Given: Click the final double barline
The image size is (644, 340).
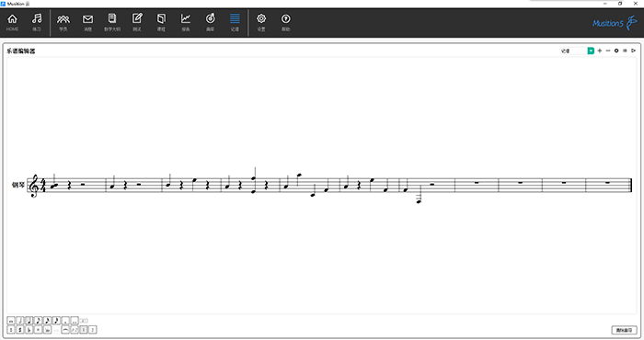Looking at the screenshot, I should (x=631, y=186).
